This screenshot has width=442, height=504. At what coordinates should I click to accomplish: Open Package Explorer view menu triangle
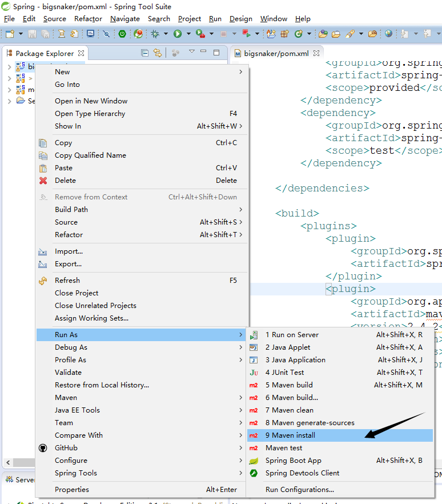click(192, 51)
